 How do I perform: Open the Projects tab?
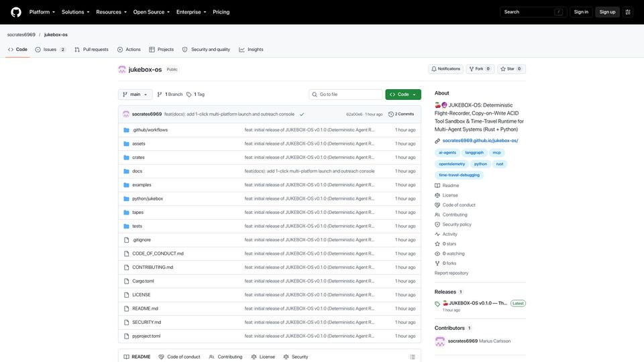point(162,50)
